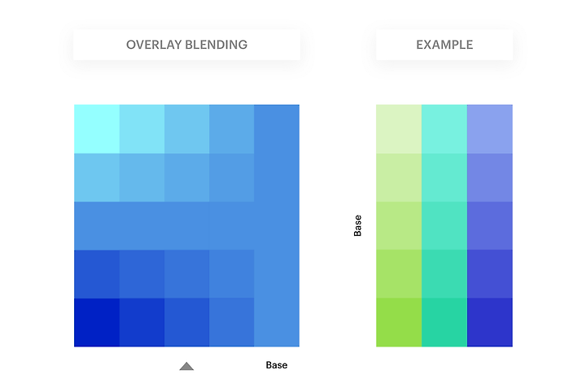Viewport: 586px width, 392px height.
Task: Click the vertical Base label beside example grid
Action: coord(357,225)
